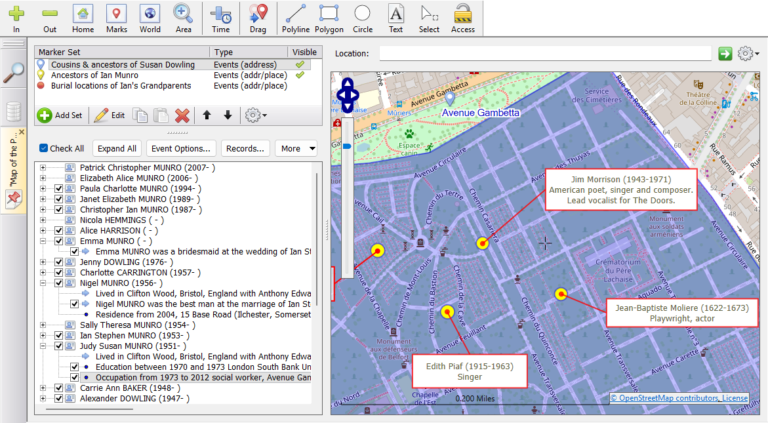Click the Zoom In toolbar icon
The width and height of the screenshot is (768, 423).
click(16, 18)
